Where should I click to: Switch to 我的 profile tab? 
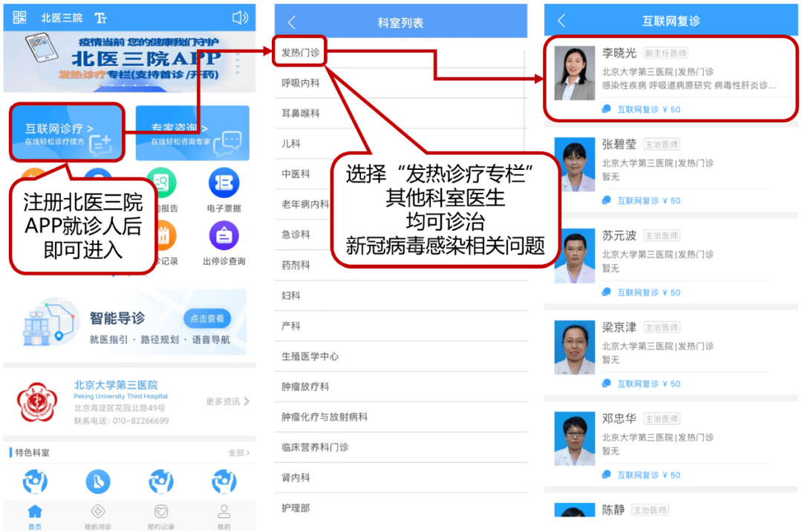(224, 516)
